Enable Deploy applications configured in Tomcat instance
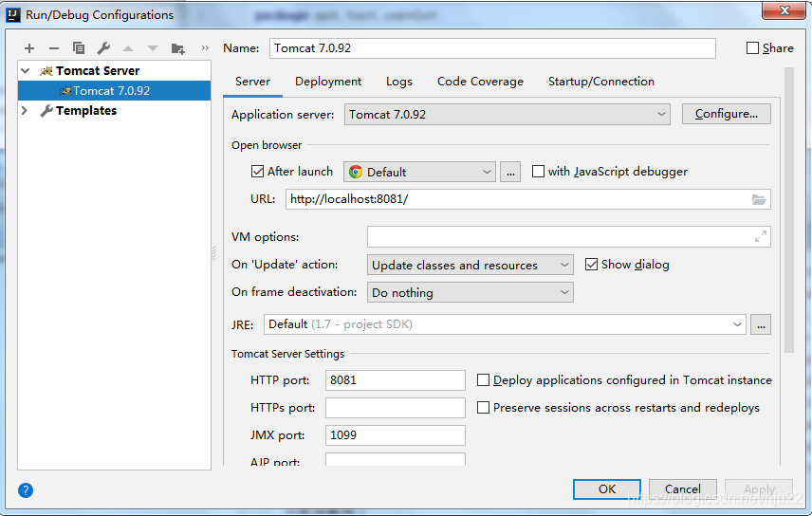Image resolution: width=812 pixels, height=516 pixels. click(x=483, y=380)
